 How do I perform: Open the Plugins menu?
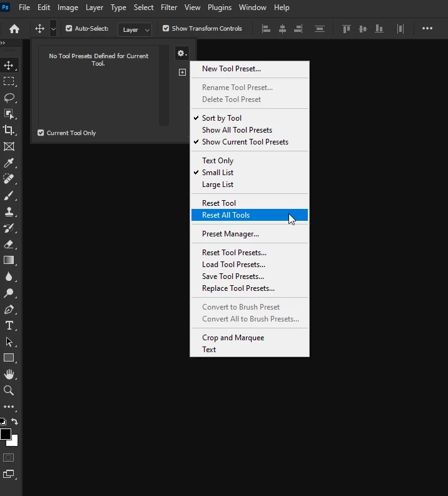(220, 8)
